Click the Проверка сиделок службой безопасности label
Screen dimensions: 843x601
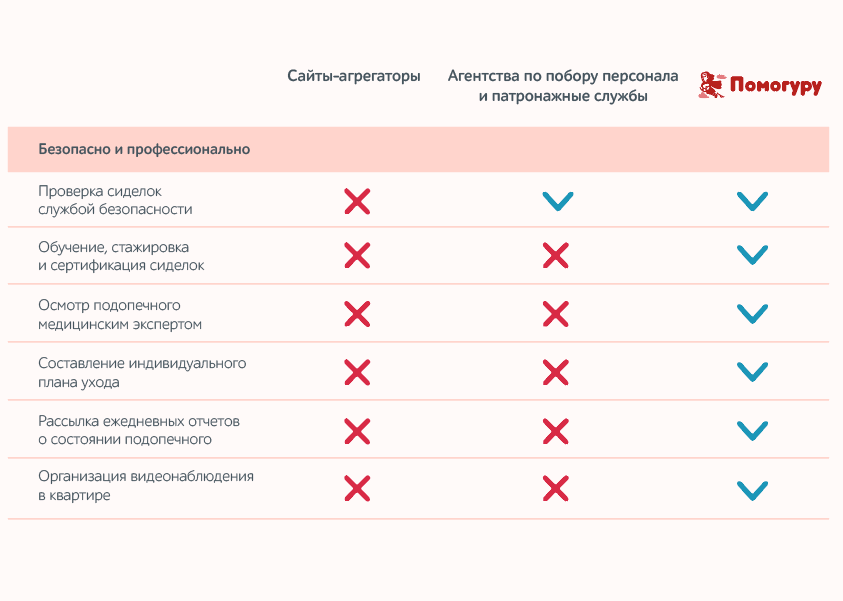[x=115, y=200]
